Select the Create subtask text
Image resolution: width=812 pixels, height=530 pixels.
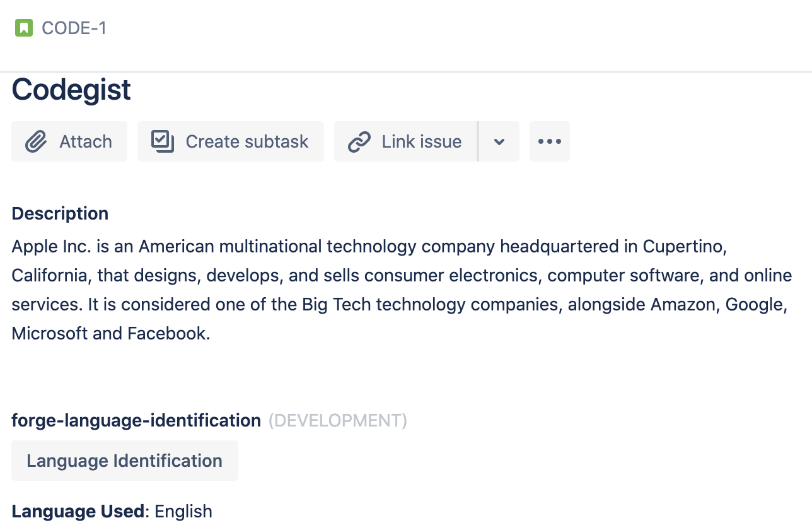click(x=247, y=141)
